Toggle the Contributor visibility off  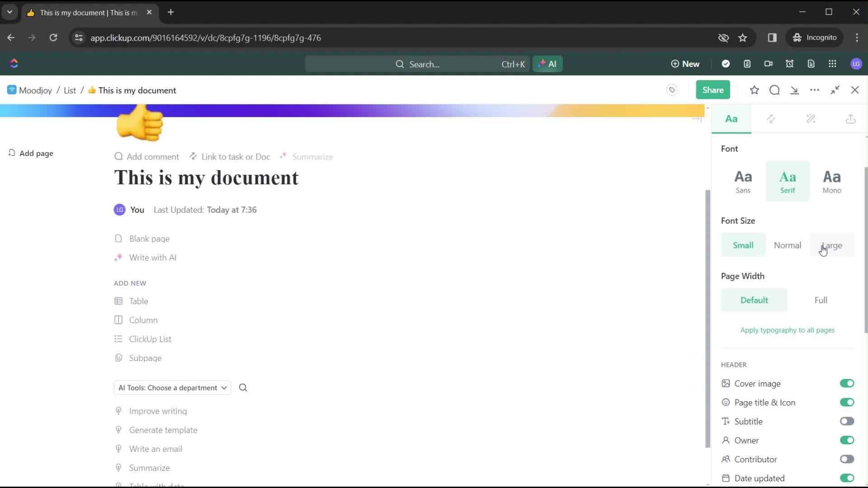pyautogui.click(x=847, y=459)
